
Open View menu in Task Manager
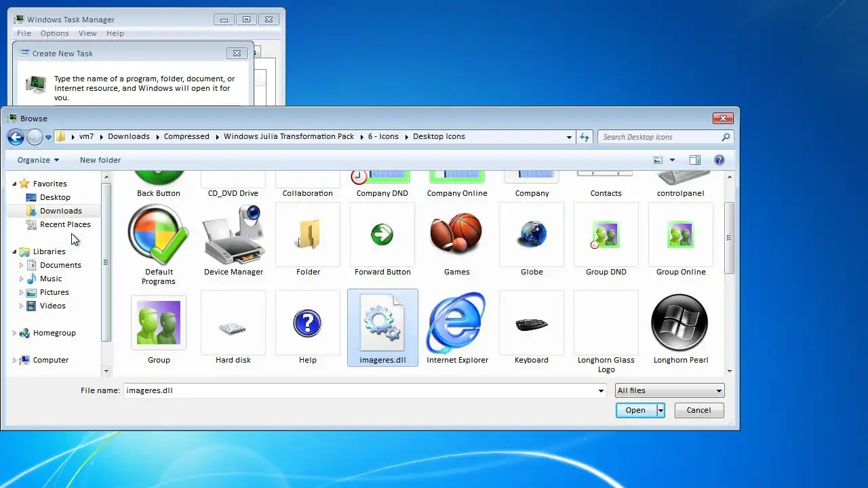(x=87, y=33)
